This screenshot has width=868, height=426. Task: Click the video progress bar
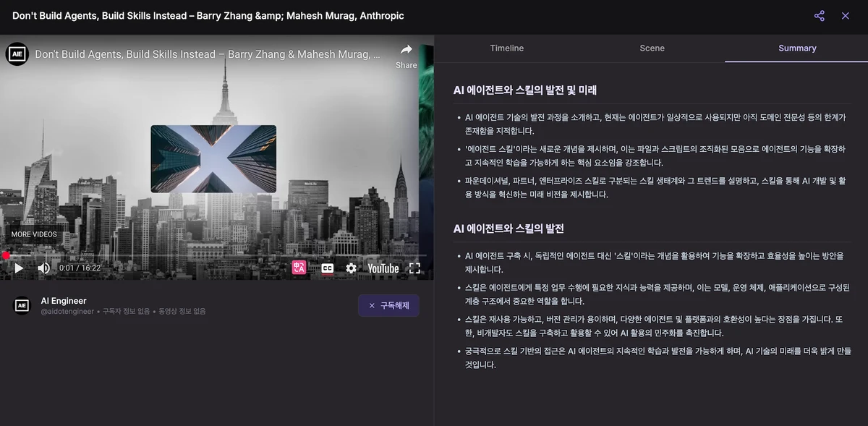click(x=215, y=255)
